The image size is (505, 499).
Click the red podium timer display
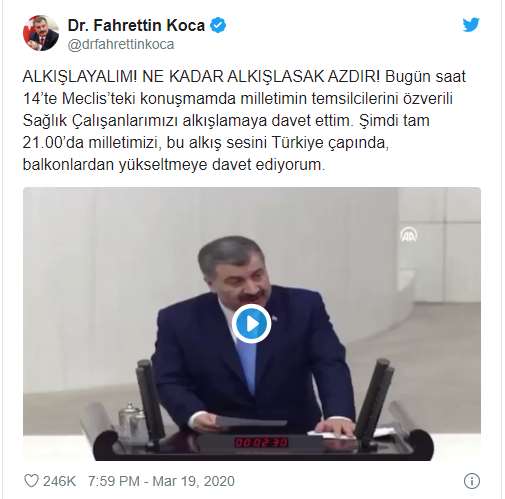coord(261,443)
